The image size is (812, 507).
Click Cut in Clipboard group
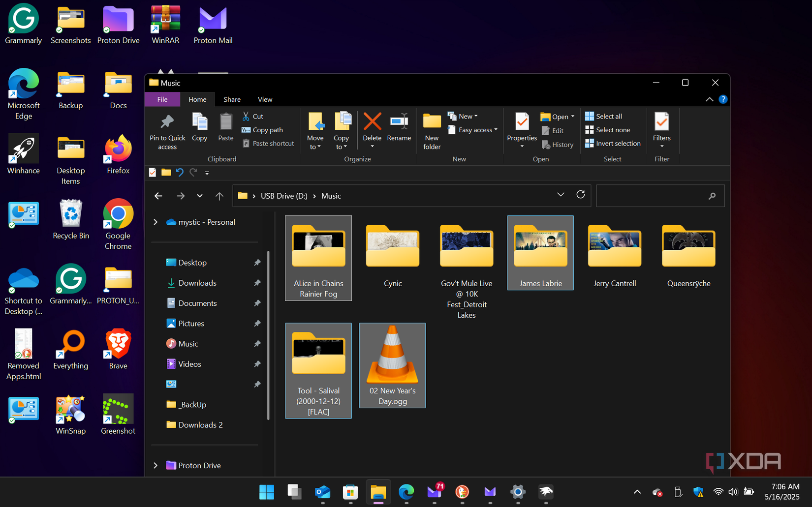(253, 117)
